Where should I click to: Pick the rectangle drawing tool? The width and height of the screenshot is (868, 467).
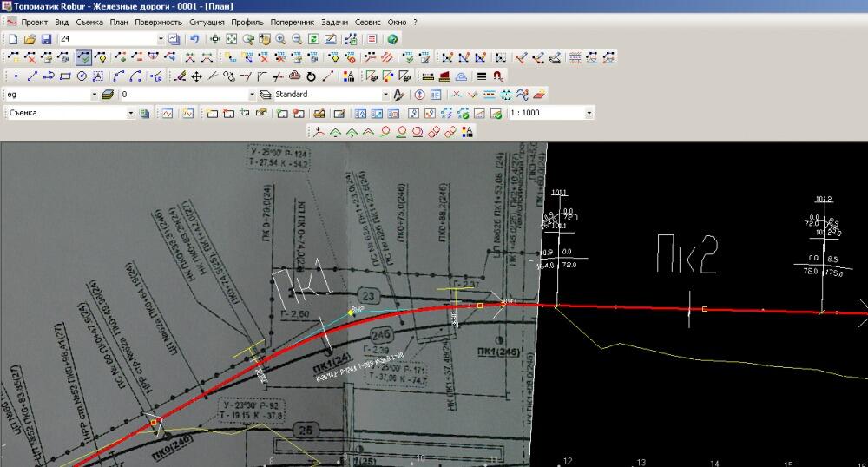click(65, 76)
